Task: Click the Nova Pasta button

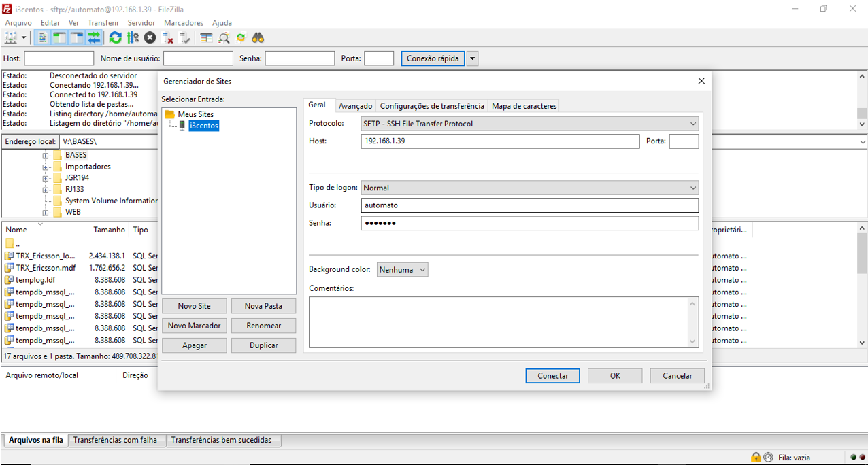Action: tap(264, 306)
